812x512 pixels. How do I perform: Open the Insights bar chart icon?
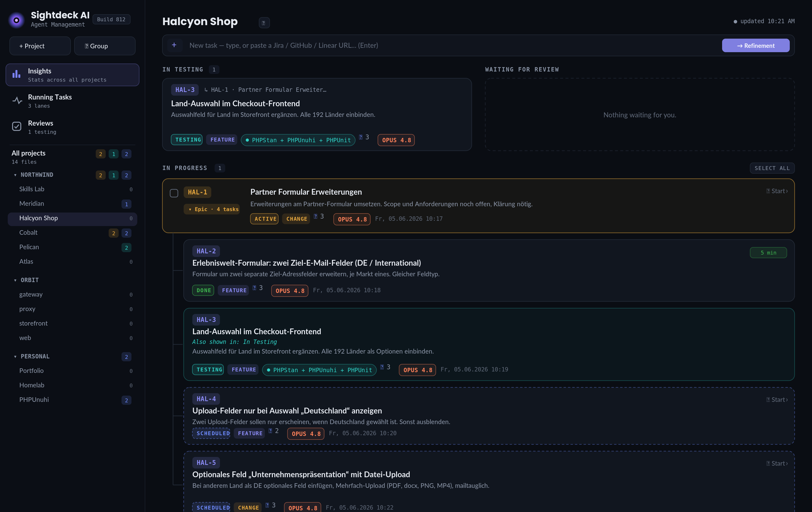point(16,74)
